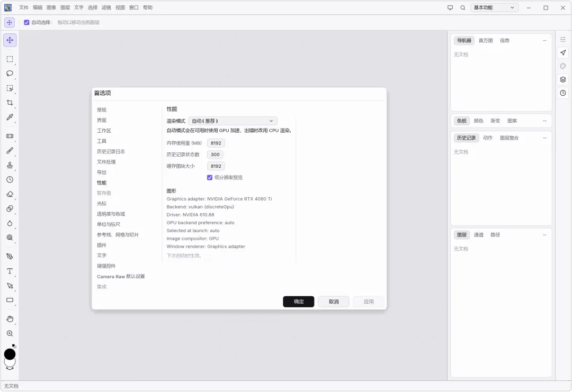Open the 文件 menu

(24, 7)
